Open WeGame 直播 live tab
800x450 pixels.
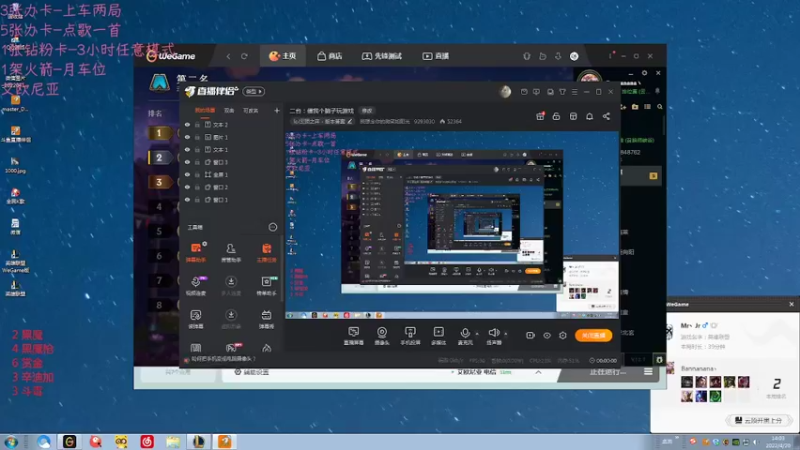click(x=436, y=56)
